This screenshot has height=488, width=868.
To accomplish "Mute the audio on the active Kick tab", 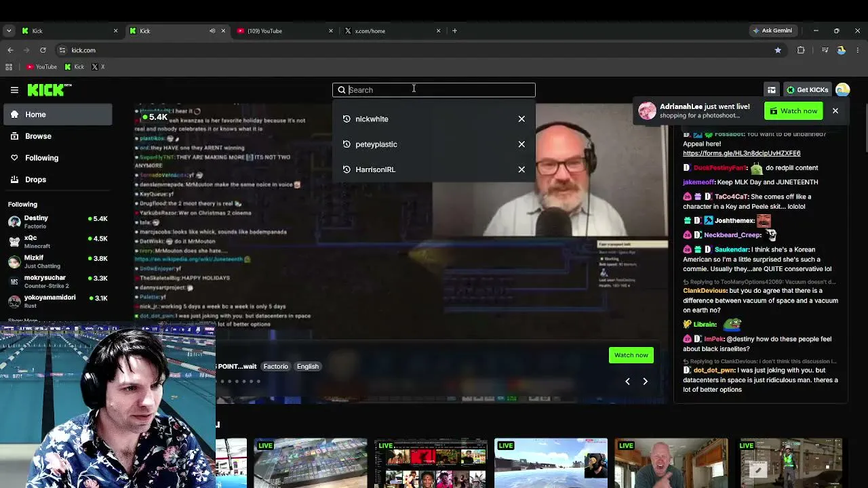I will tap(212, 30).
